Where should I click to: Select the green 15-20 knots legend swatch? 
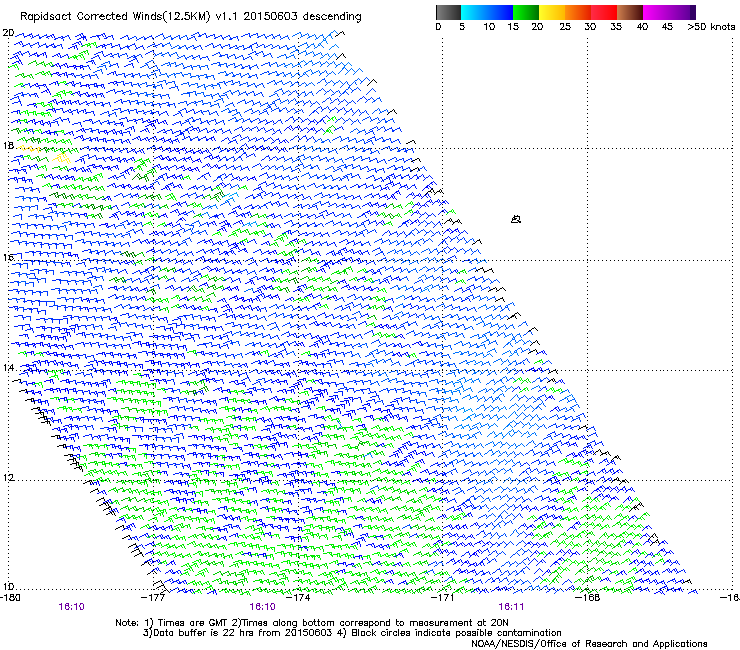click(526, 12)
